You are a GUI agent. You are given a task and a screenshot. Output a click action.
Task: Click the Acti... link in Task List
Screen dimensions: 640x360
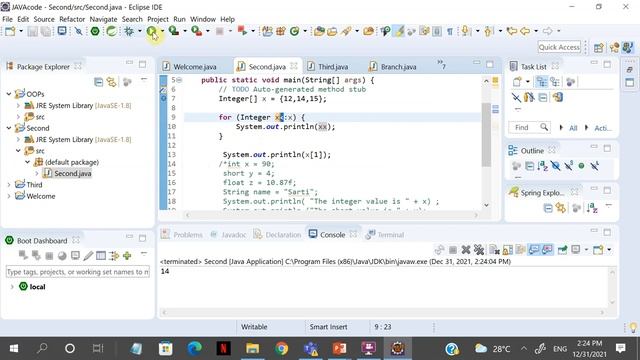coord(603,128)
